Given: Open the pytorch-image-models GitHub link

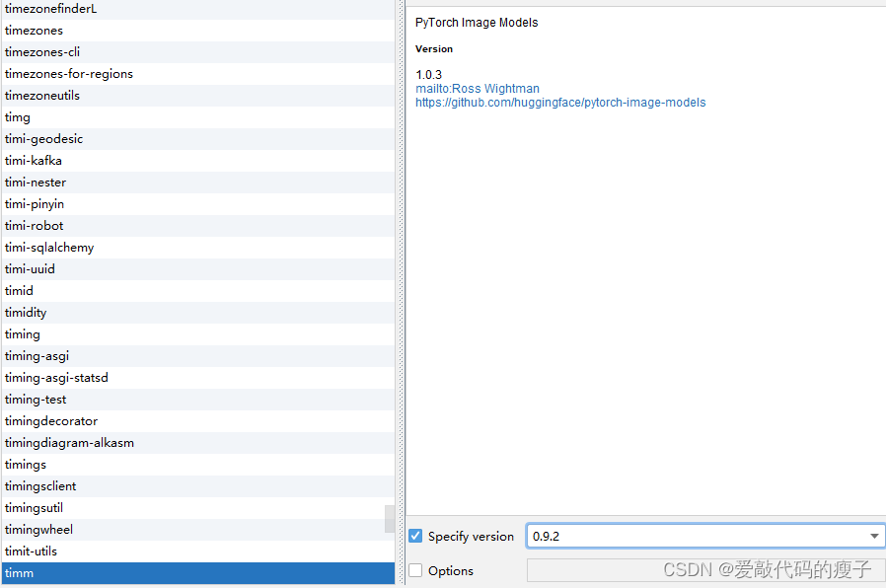Looking at the screenshot, I should [560, 102].
